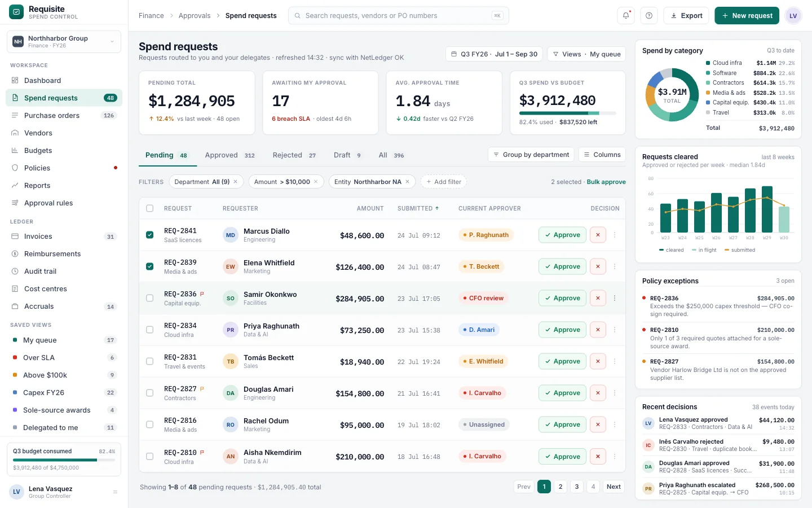812x508 pixels.
Task: Expand the Northharbor Group entity switcher
Action: (x=64, y=42)
